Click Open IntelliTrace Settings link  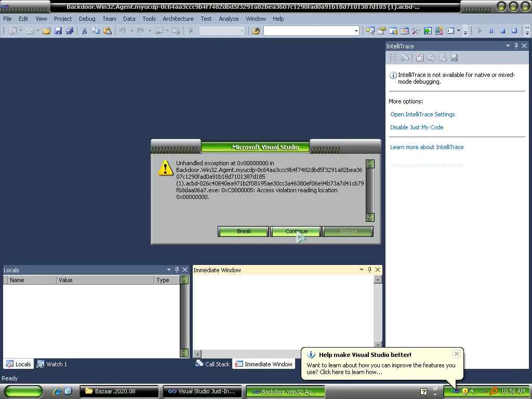click(x=422, y=114)
